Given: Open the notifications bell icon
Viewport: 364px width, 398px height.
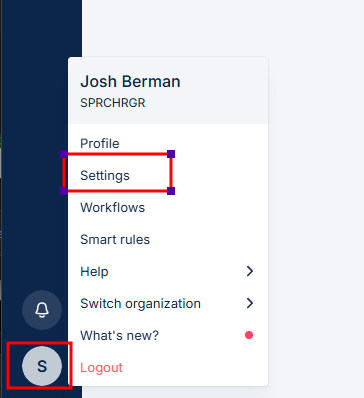Looking at the screenshot, I should (42, 310).
